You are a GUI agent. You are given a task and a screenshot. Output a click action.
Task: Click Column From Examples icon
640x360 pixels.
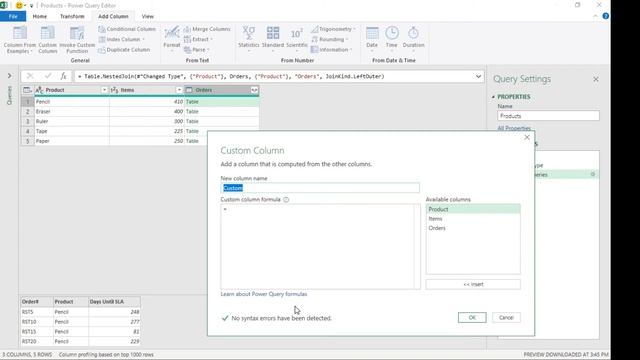[x=20, y=33]
